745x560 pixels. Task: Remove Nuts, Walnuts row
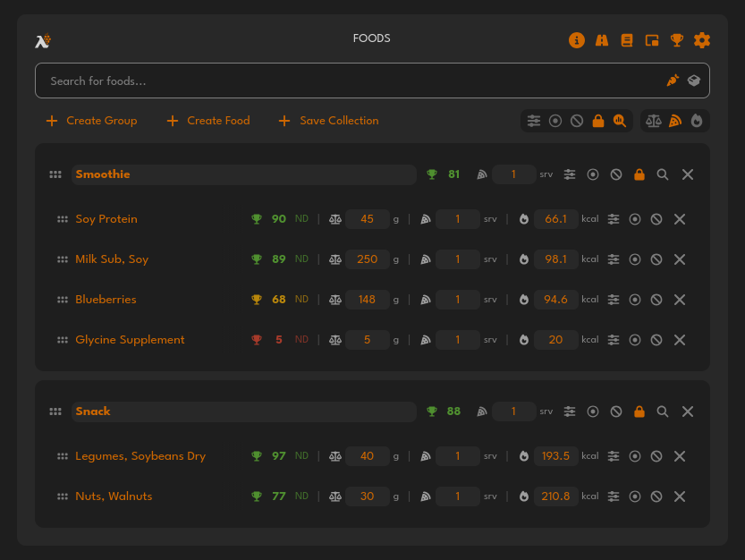point(680,496)
